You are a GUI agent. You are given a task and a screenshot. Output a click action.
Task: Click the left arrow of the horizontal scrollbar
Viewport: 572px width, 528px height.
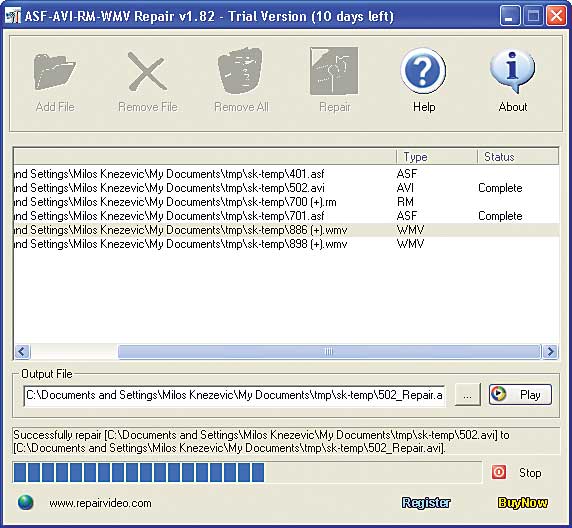click(x=22, y=352)
